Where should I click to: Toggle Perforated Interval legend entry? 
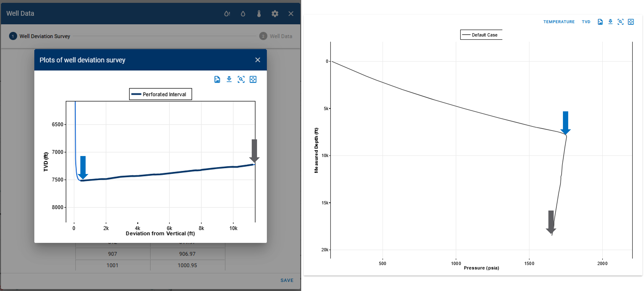point(161,94)
